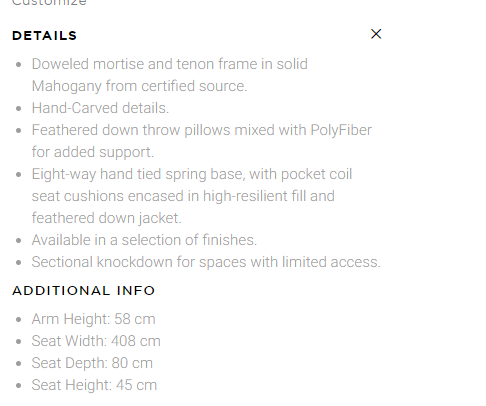Select the Doweled mortise and tenon frame line
486x406 pixels.
click(170, 64)
